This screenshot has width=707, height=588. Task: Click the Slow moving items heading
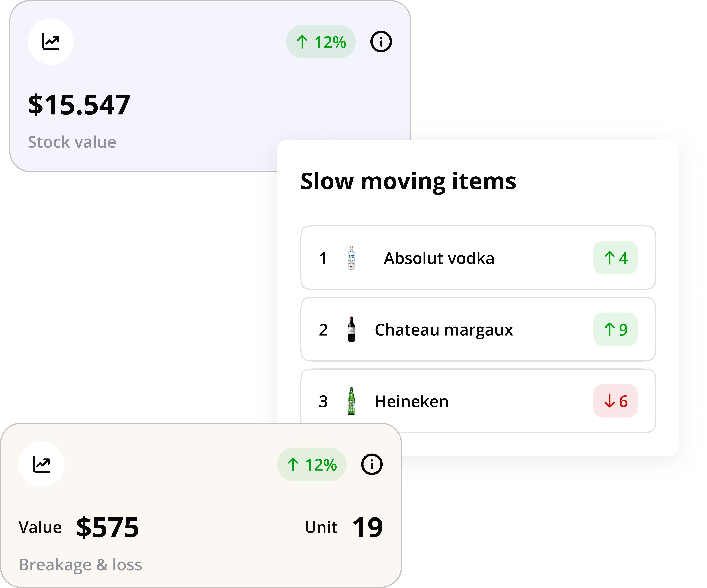(x=408, y=181)
